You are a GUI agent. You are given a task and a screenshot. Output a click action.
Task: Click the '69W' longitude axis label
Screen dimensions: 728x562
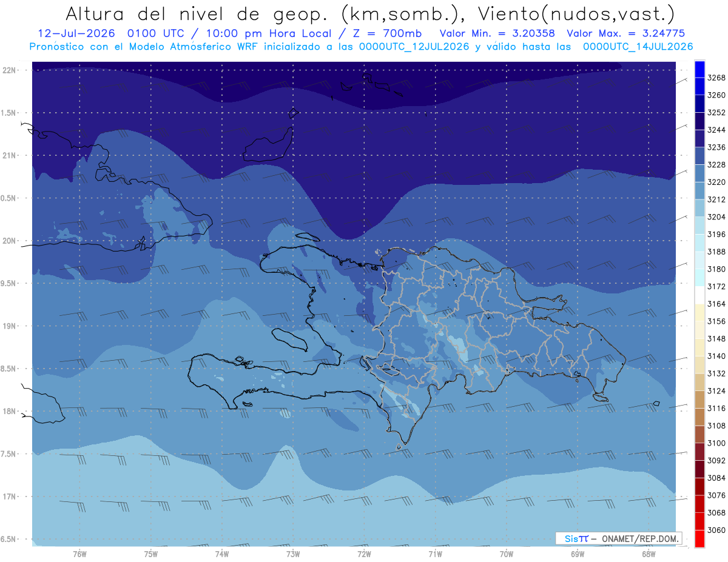click(x=578, y=554)
